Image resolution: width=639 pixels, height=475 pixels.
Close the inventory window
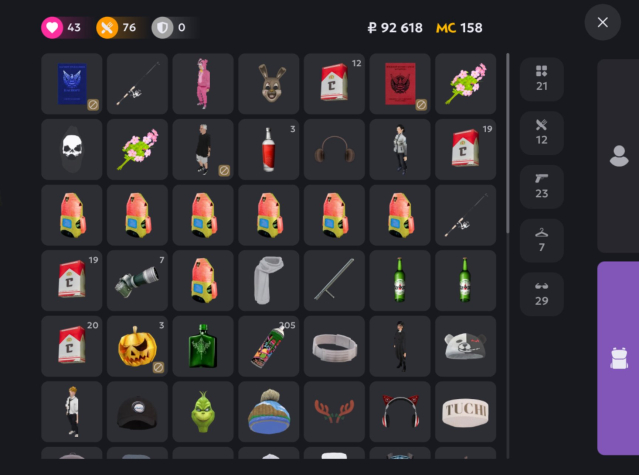click(x=603, y=22)
